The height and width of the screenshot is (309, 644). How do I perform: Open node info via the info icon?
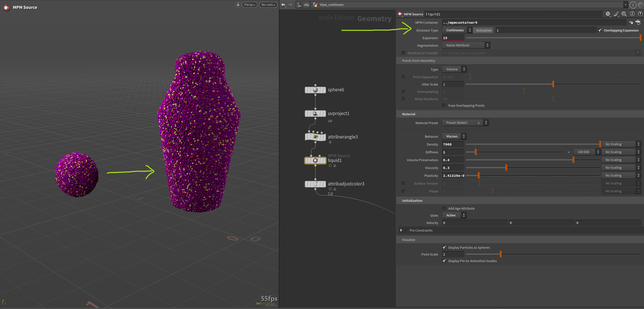[632, 14]
